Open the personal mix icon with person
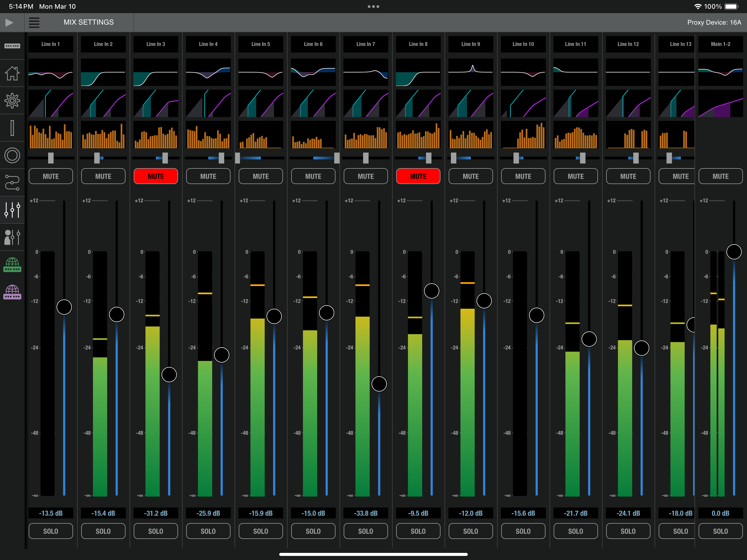Image resolution: width=747 pixels, height=560 pixels. [12, 237]
